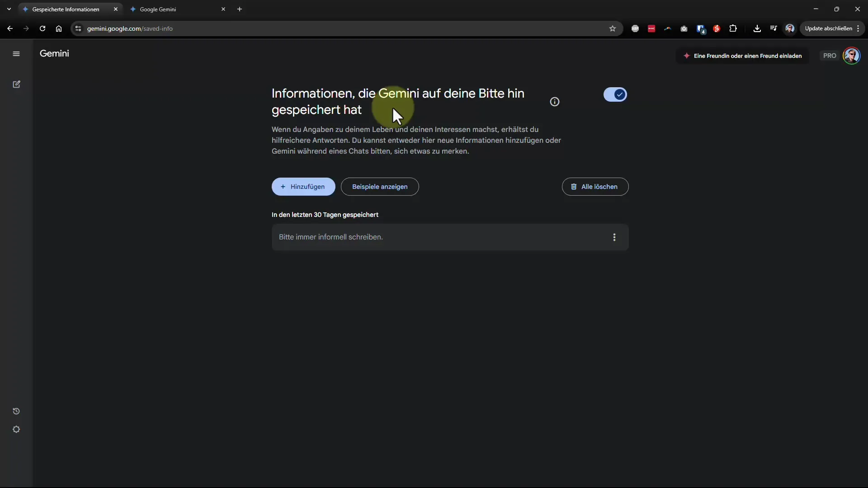Open the extensions puzzle menu
This screenshot has height=488, width=868.
[733, 28]
